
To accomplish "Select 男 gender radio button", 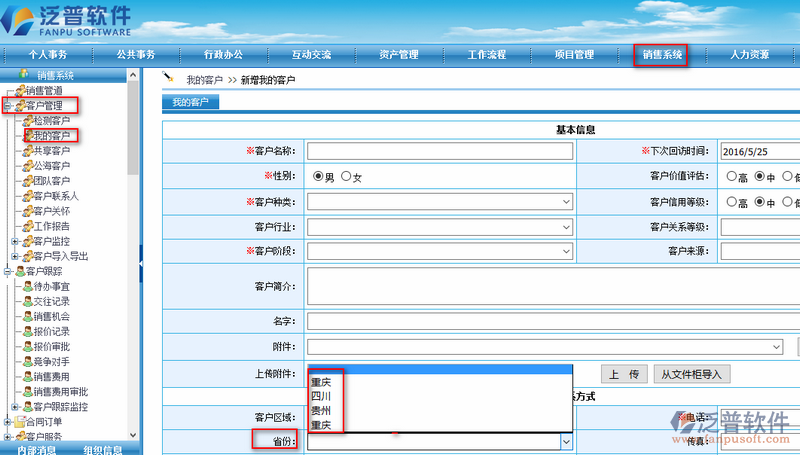I will (x=318, y=177).
